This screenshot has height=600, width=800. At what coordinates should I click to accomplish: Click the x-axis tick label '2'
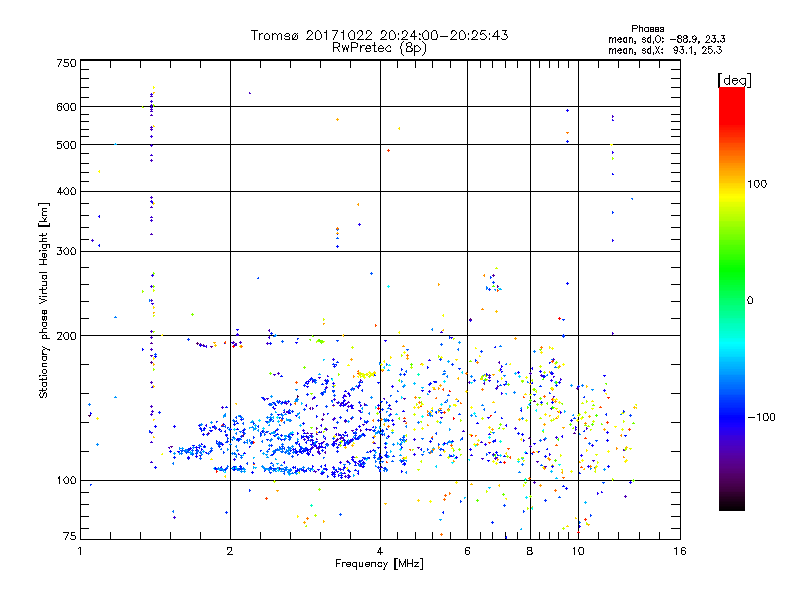point(230,551)
